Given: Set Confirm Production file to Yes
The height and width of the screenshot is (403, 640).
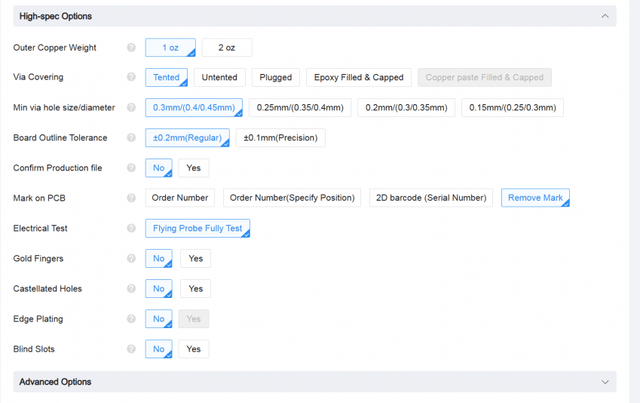Looking at the screenshot, I should 194,168.
